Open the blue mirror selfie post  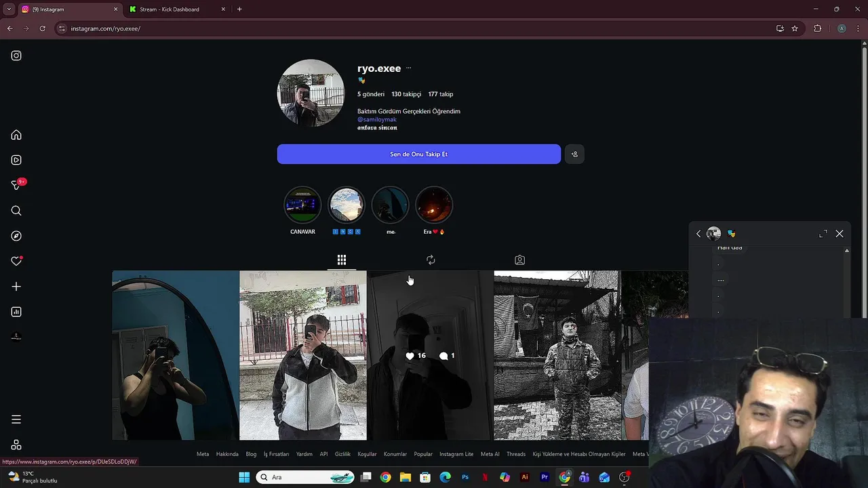[x=175, y=355]
